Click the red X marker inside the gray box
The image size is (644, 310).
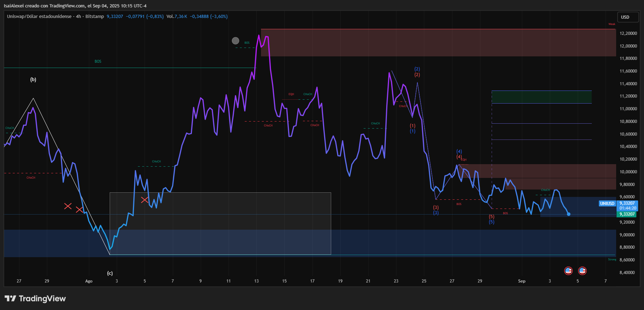click(x=144, y=200)
